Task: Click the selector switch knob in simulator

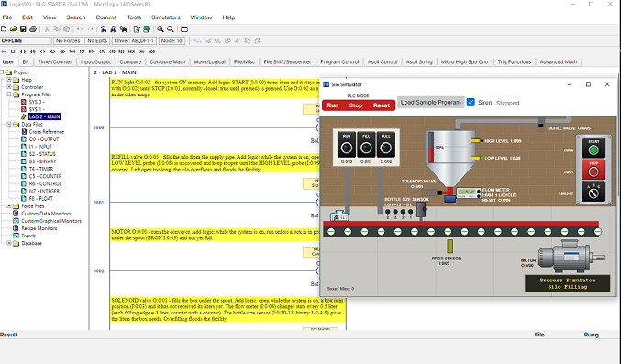Action: click(593, 193)
